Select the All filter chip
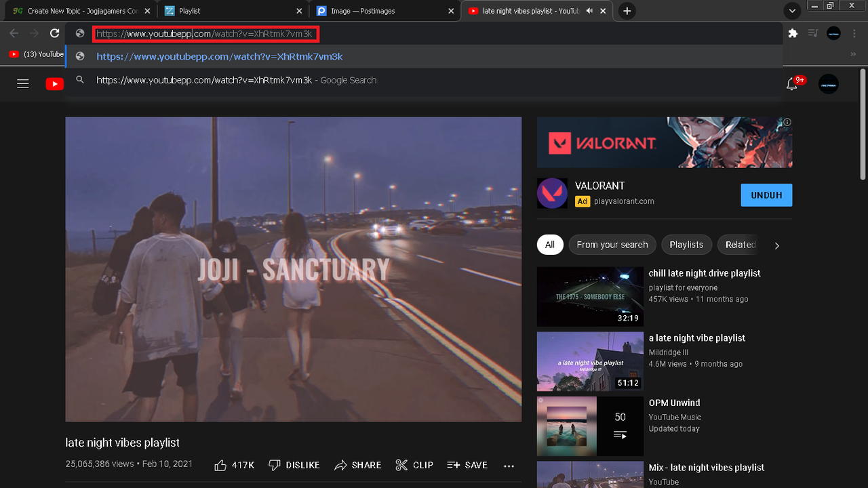 coord(550,245)
